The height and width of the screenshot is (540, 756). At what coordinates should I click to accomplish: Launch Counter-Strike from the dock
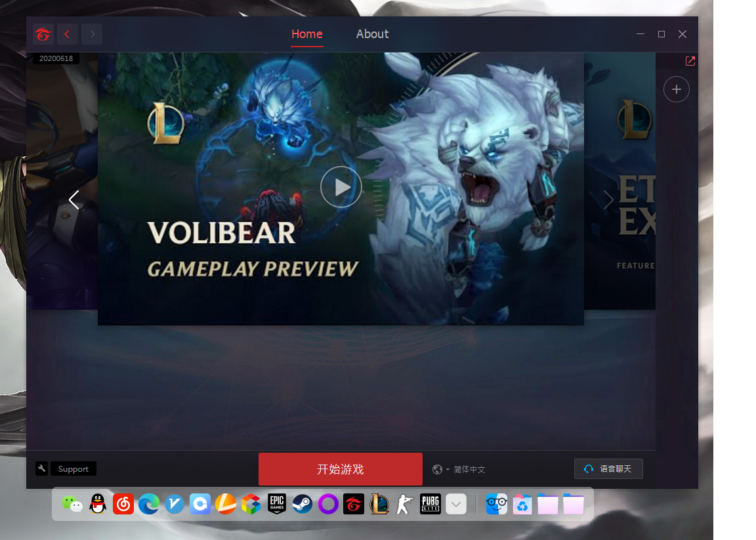404,505
